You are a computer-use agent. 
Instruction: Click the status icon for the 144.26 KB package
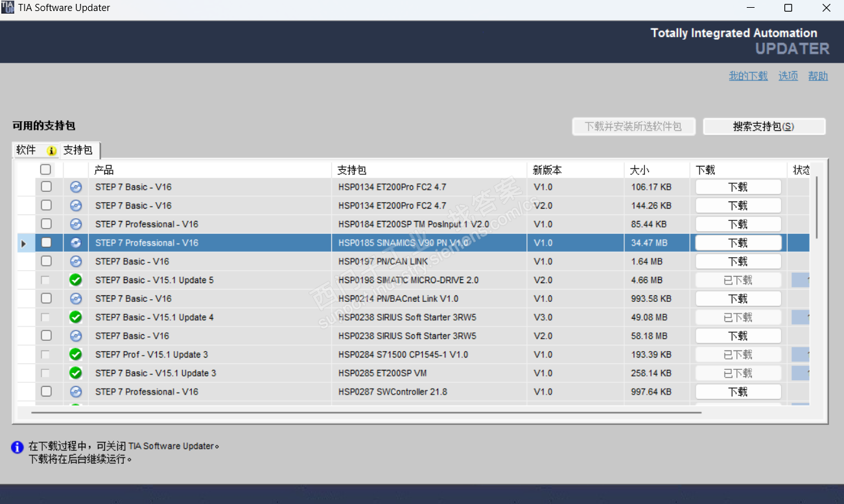point(76,205)
